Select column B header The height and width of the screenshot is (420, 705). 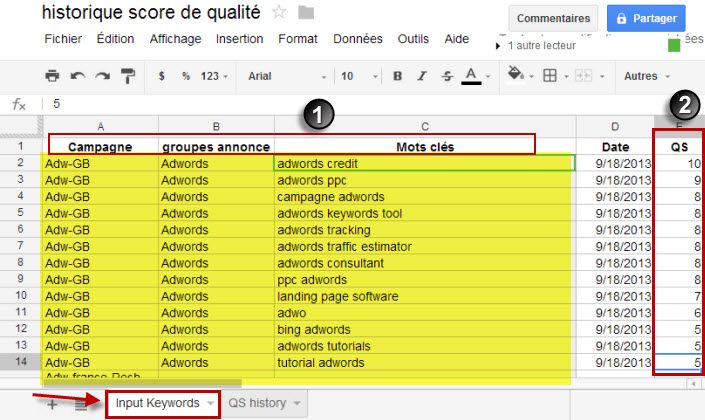(216, 126)
